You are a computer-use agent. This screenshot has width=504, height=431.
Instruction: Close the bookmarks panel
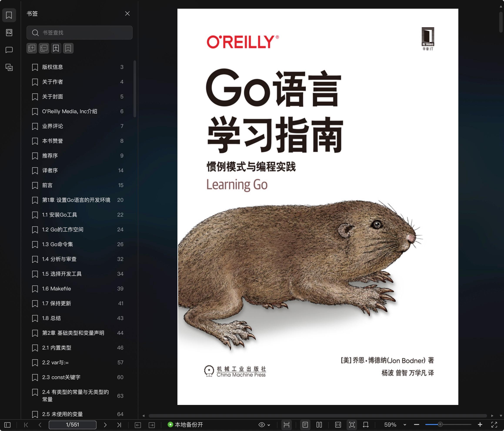(127, 14)
